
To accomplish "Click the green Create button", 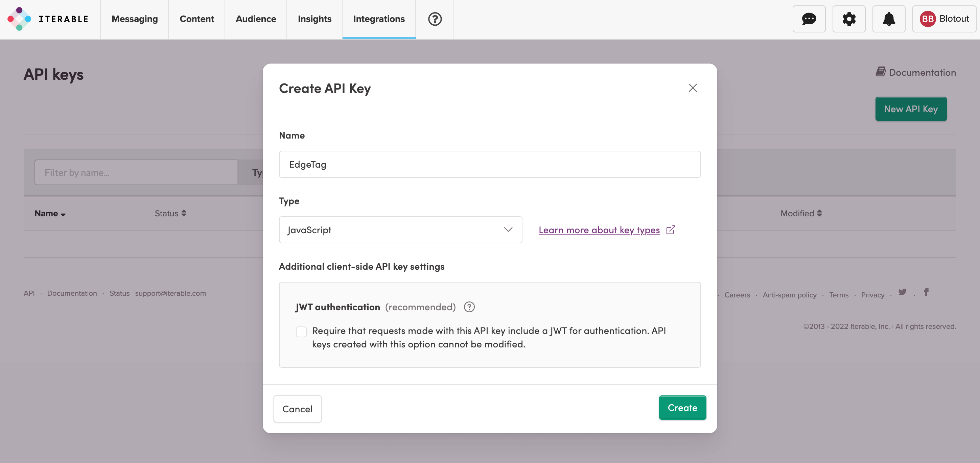I will 682,408.
